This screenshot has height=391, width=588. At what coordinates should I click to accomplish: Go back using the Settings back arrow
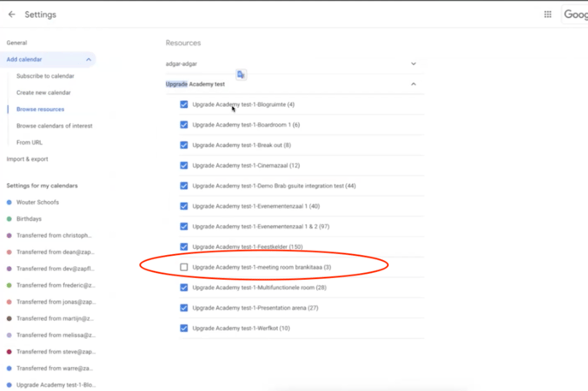tap(12, 15)
